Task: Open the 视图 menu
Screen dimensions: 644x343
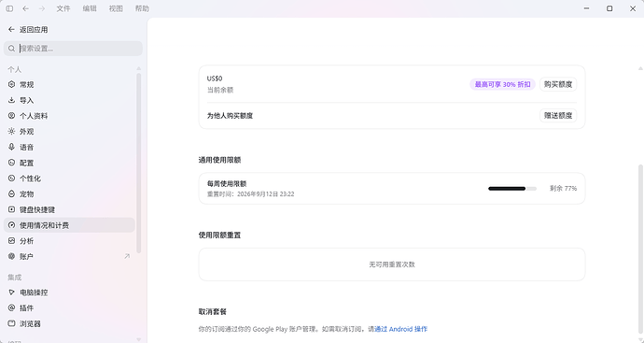Action: click(x=116, y=8)
